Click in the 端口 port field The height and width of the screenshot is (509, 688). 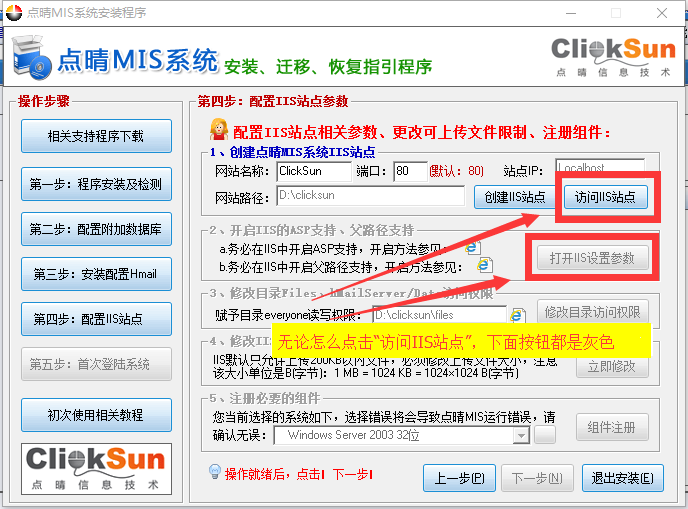pos(409,171)
